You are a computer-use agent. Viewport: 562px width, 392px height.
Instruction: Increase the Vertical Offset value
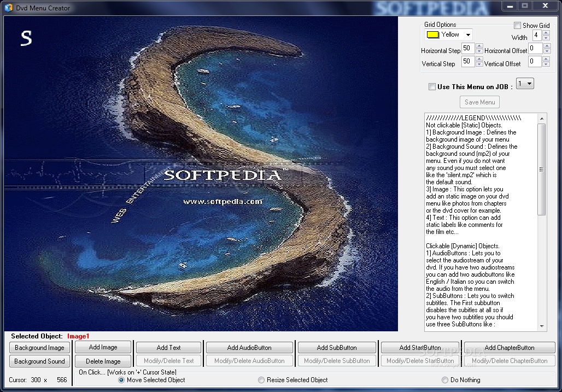click(546, 58)
